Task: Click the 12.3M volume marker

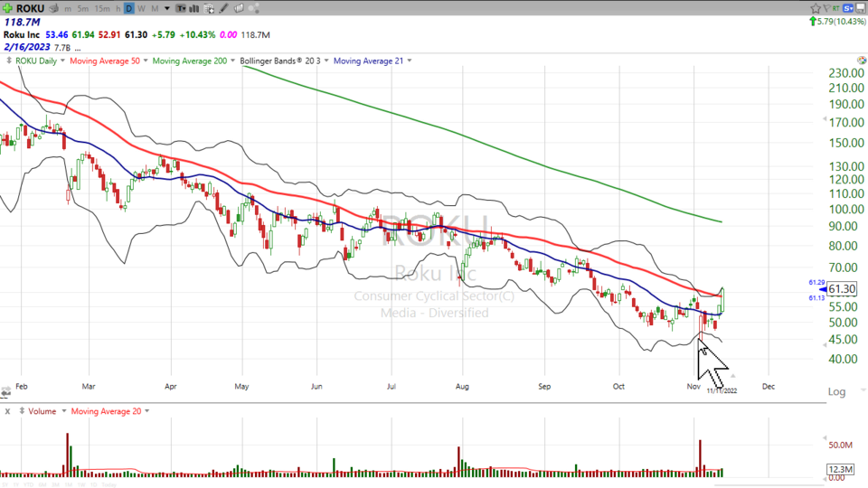Action: pos(840,469)
